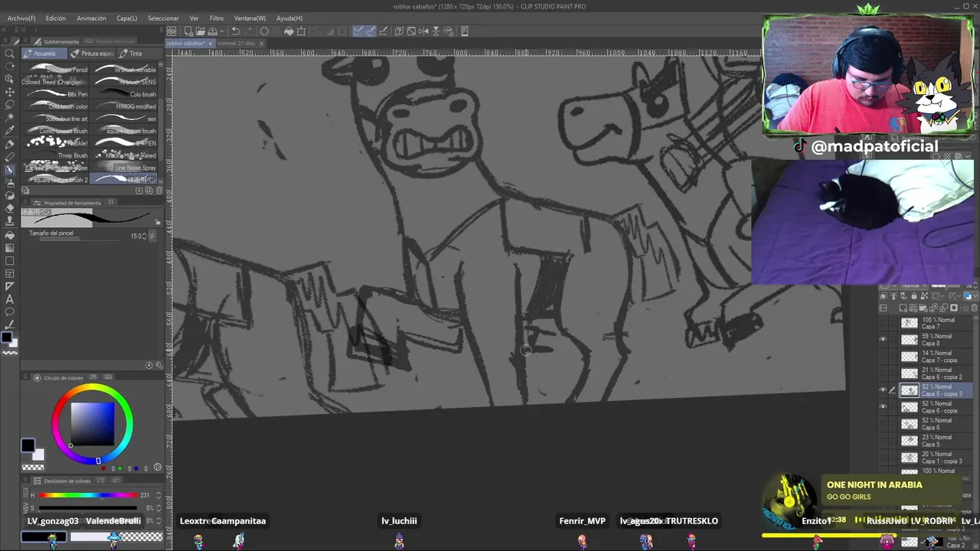Image resolution: width=980 pixels, height=551 pixels.
Task: Adjust the H hue slider
Action: tap(87, 495)
